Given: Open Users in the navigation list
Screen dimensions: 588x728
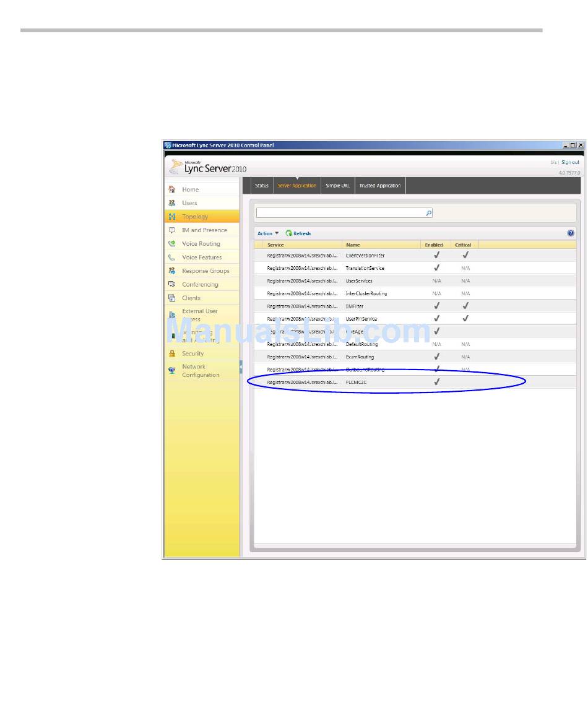Looking at the screenshot, I should 189,203.
